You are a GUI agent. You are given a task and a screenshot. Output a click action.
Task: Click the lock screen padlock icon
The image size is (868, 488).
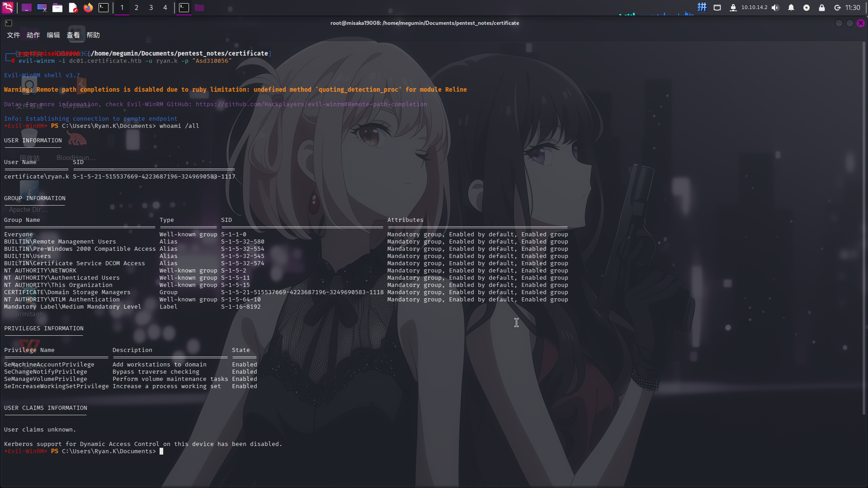click(821, 7)
